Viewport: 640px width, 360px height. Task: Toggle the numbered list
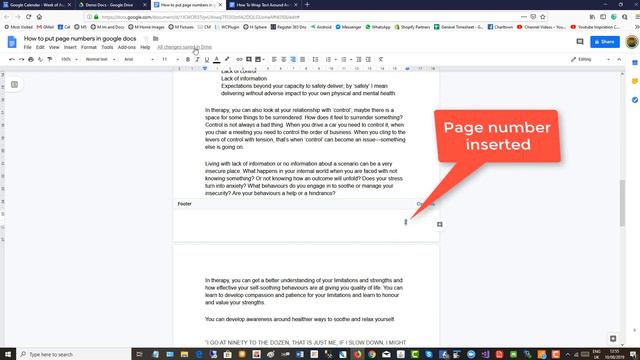click(x=328, y=60)
